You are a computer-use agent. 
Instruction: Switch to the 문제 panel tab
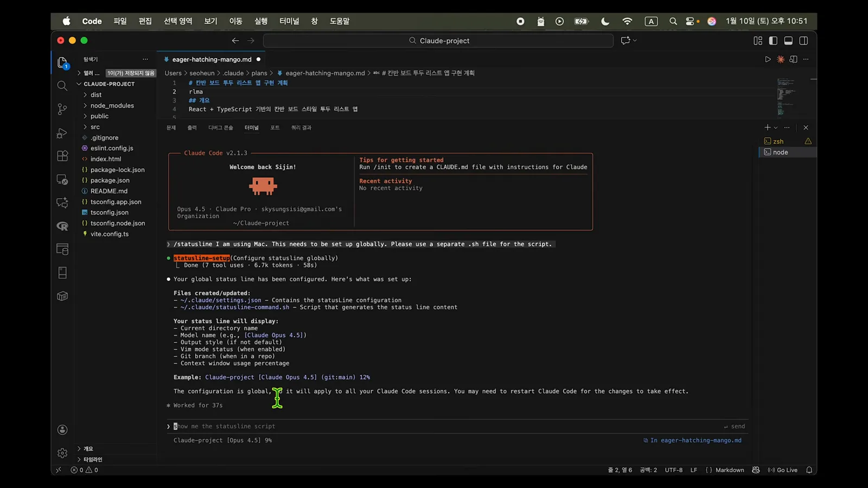[171, 128]
